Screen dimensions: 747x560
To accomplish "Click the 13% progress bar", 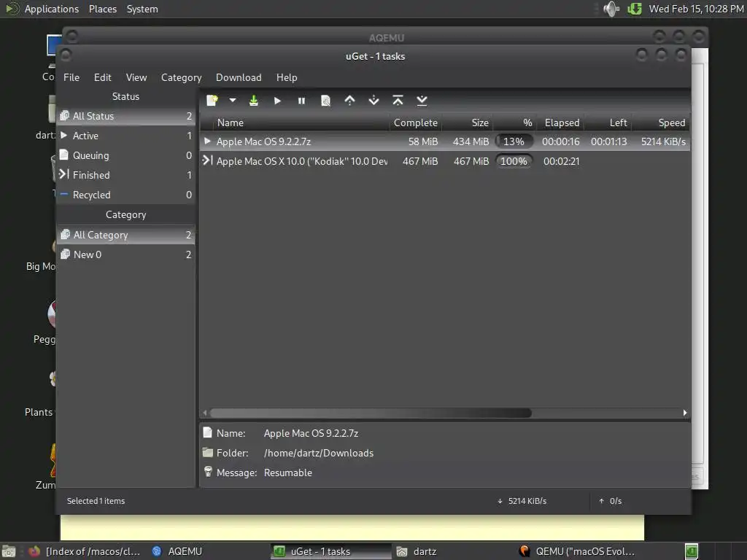I will 514,141.
